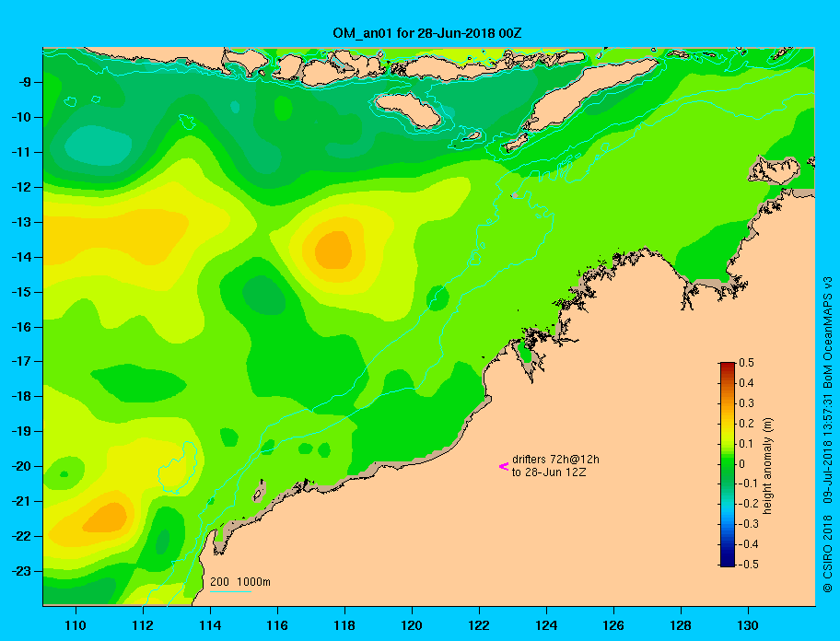Select the -0.4 tick label on the color bar

pos(748,544)
